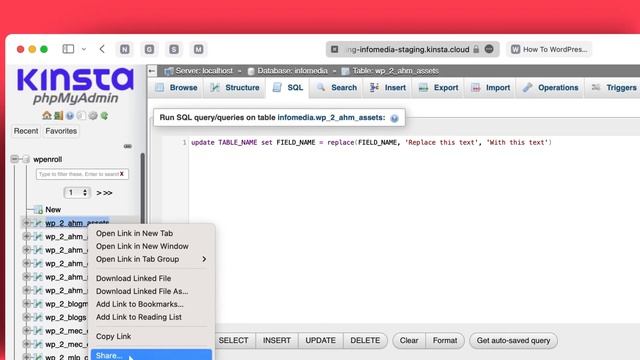Viewport: 640px width, 360px height.
Task: Click the link/unlink chain icon in sidebar
Action: [128, 146]
